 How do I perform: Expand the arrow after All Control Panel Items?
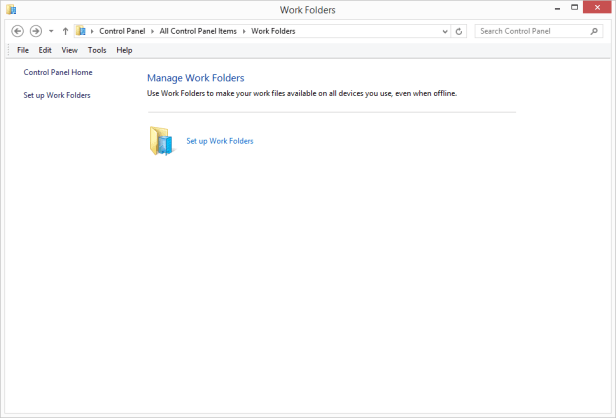click(245, 31)
